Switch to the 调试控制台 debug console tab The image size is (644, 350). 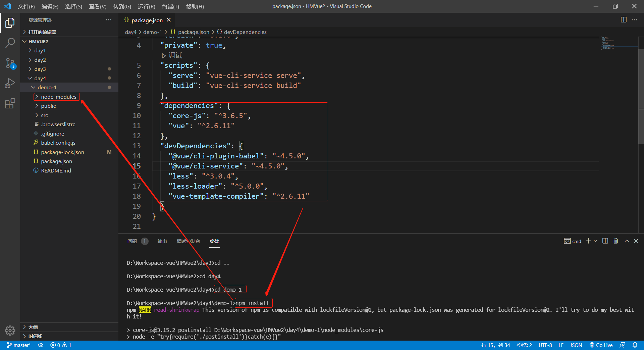[x=189, y=241]
